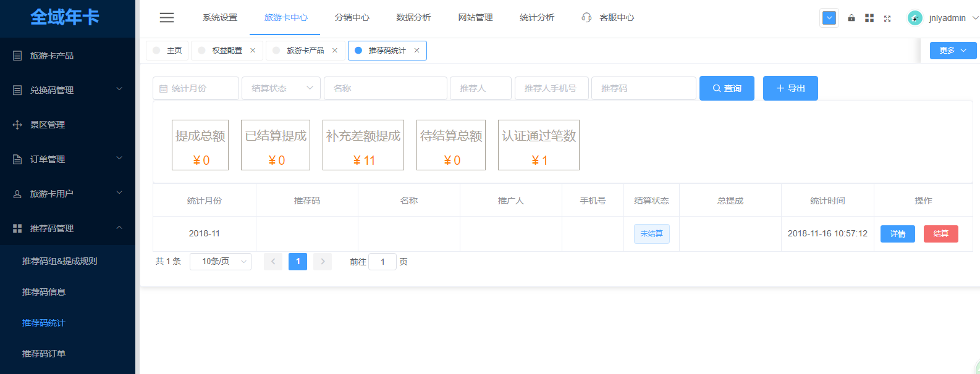The image size is (980, 374).
Task: Click the 2018-11 month cell
Action: click(205, 234)
